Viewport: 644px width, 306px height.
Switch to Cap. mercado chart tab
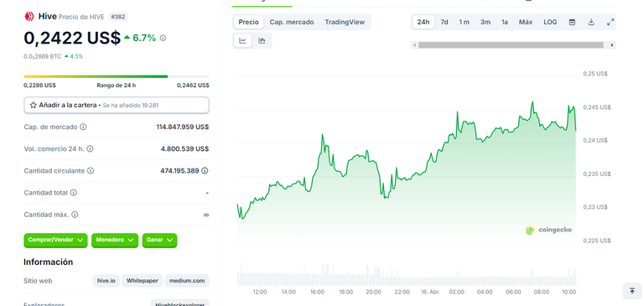(292, 22)
